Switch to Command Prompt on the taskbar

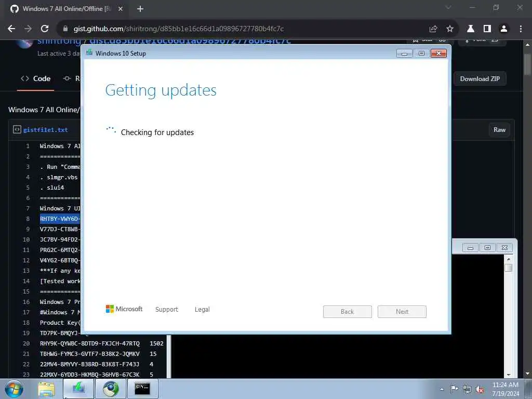[x=142, y=389]
